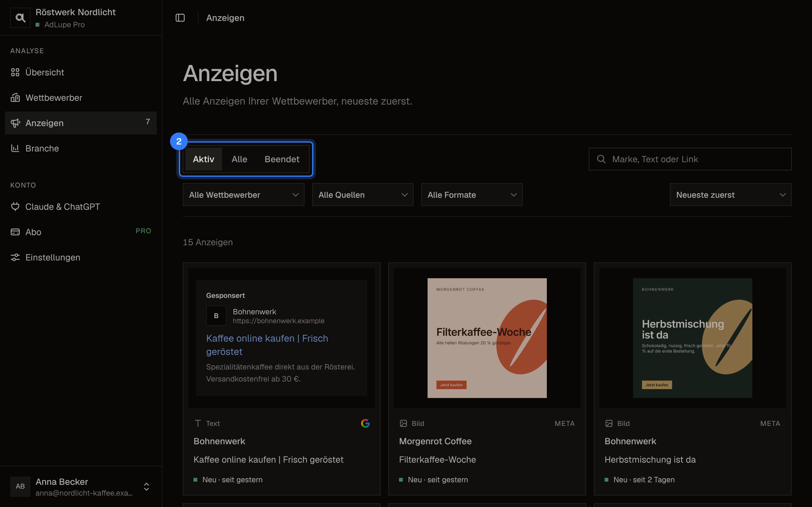812x507 pixels.
Task: Click the Branche chart icon
Action: (x=15, y=148)
